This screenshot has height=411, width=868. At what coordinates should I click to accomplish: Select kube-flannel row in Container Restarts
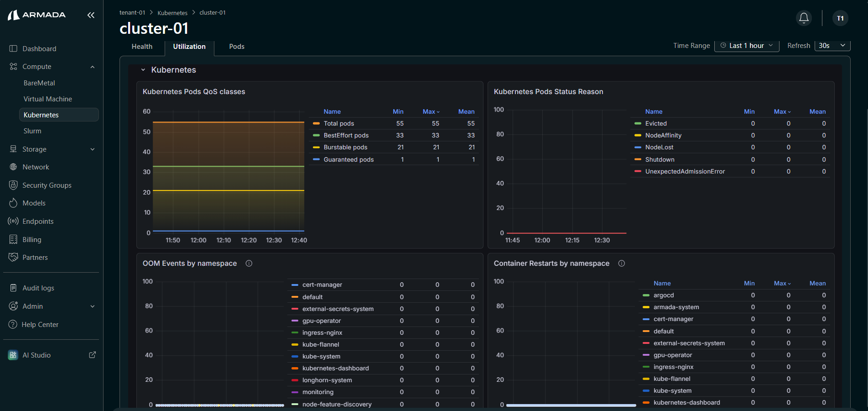pyautogui.click(x=734, y=379)
